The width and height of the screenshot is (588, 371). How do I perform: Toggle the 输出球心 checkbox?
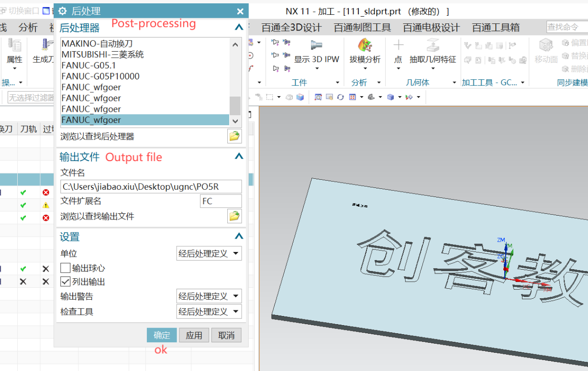(x=66, y=268)
